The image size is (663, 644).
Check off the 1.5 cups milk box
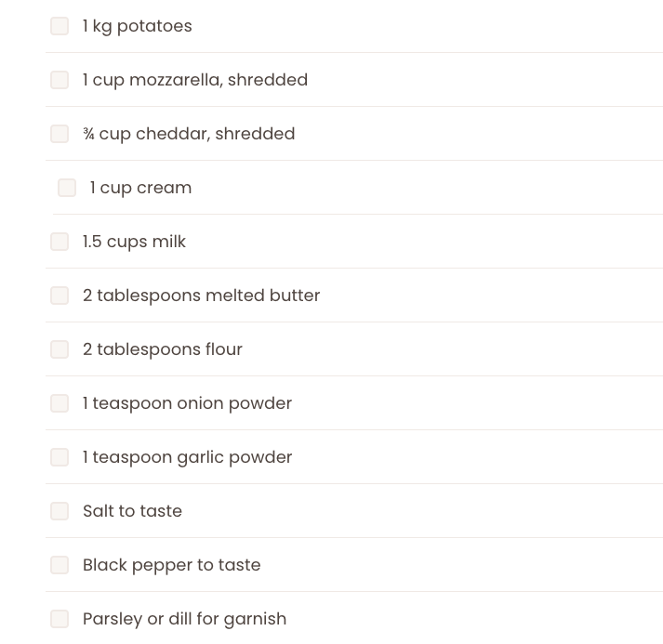(x=60, y=242)
